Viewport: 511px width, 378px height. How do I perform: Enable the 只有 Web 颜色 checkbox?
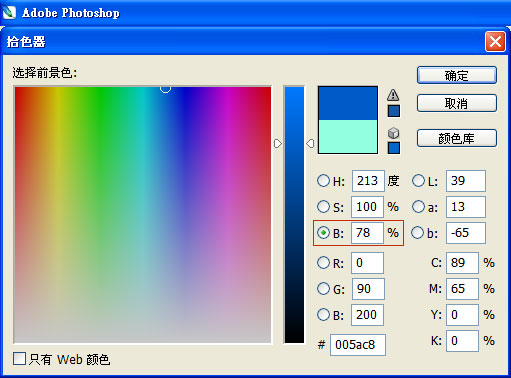19,359
